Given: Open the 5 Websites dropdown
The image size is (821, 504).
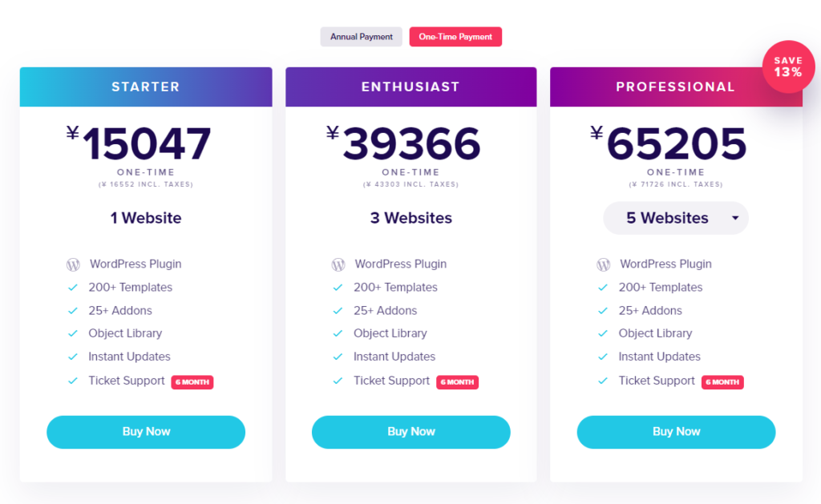Looking at the screenshot, I should (667, 218).
